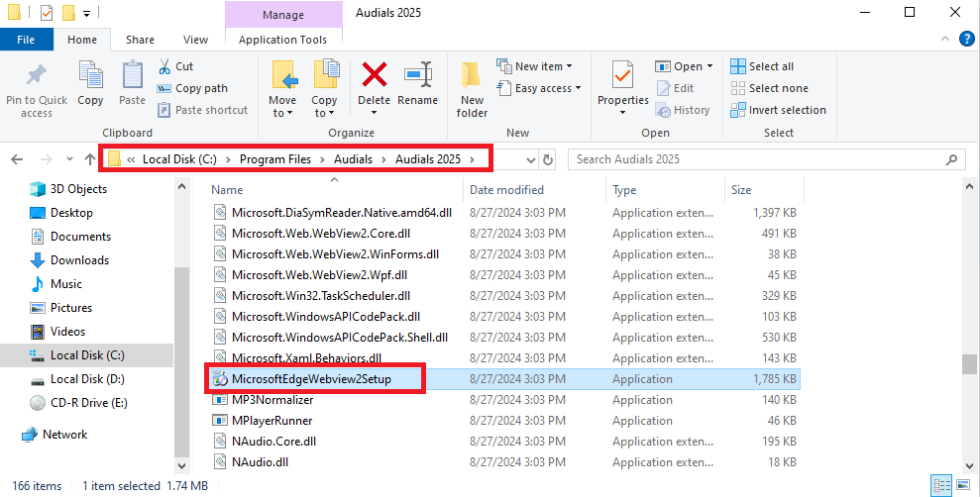Switch to the Share tab
The height and width of the screenshot is (497, 980).
(x=140, y=40)
